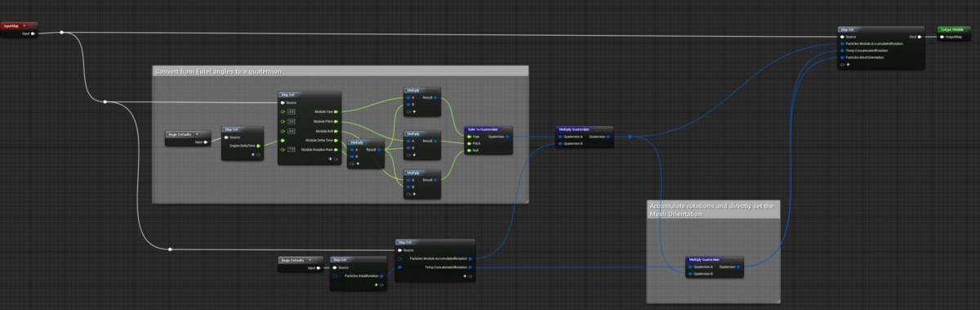
Task: Click the Input pin on InputMap node
Action: point(33,34)
